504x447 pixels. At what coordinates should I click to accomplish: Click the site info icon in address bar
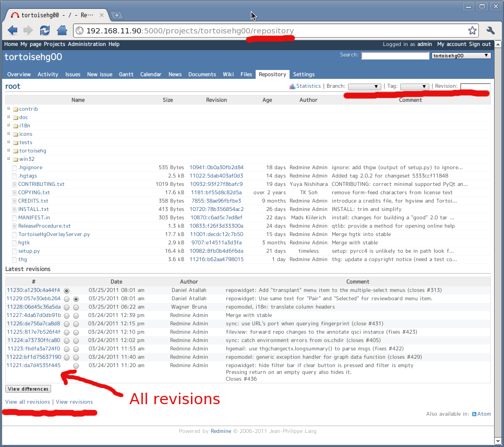coord(79,31)
